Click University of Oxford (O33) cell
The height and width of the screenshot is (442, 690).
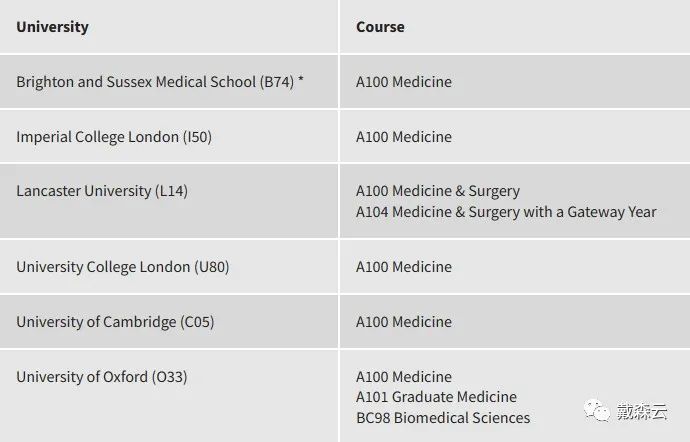pos(169,396)
